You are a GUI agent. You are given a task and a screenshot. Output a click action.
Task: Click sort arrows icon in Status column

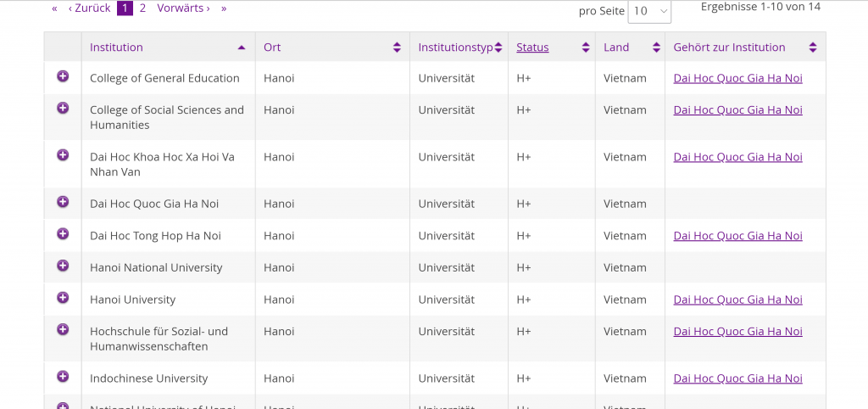(x=586, y=48)
